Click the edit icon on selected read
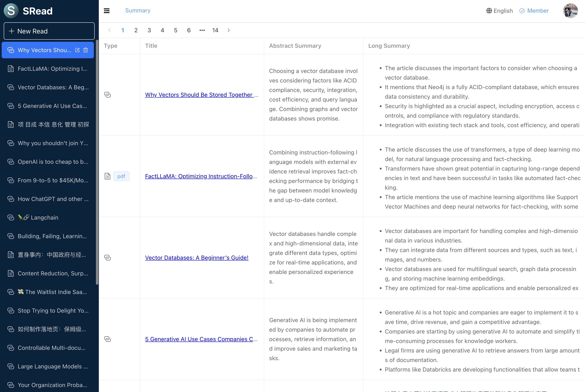585x392 pixels. click(x=77, y=50)
